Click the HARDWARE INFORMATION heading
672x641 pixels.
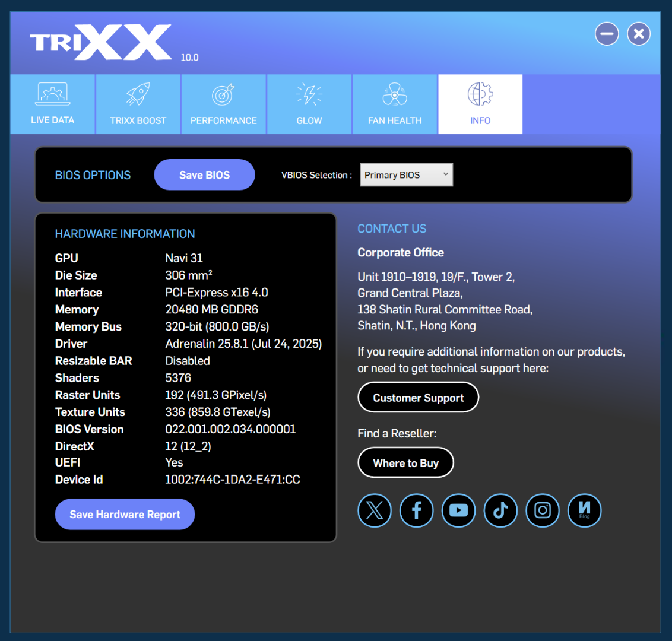click(125, 234)
